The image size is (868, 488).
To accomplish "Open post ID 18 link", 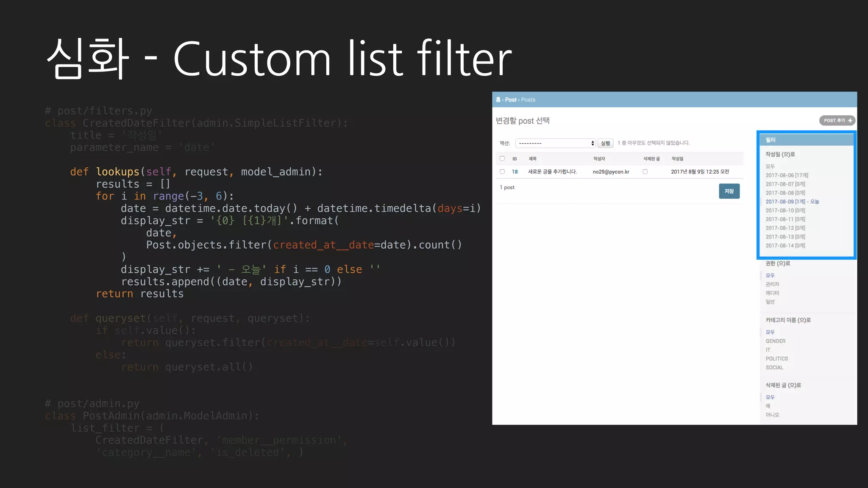I will coord(515,172).
